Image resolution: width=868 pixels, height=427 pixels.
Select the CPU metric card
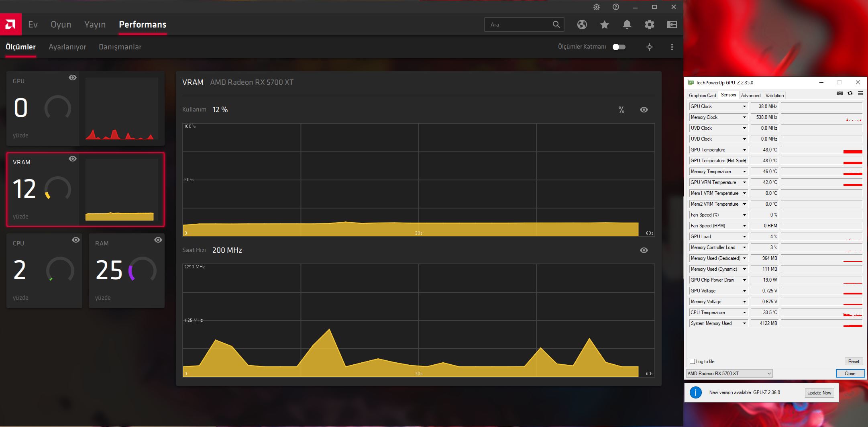(44, 271)
